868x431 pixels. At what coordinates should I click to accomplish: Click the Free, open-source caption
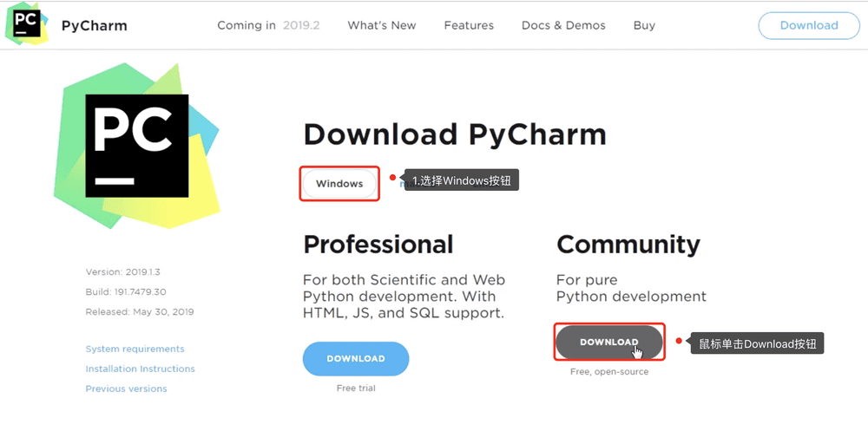pyautogui.click(x=609, y=372)
